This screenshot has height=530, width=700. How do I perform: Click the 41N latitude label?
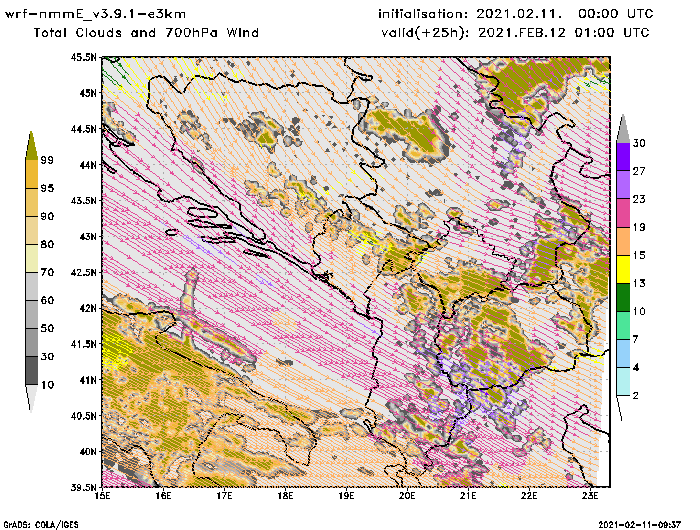(88, 380)
